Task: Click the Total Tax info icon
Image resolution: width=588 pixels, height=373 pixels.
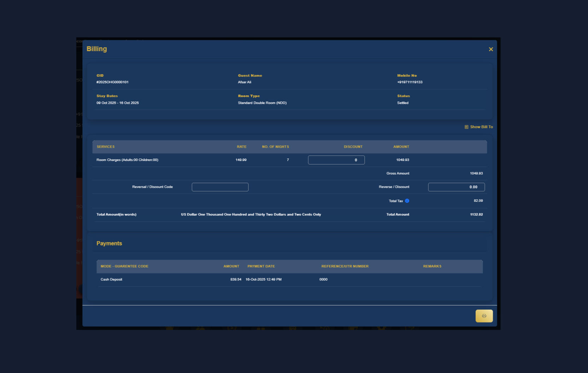Action: (x=407, y=201)
